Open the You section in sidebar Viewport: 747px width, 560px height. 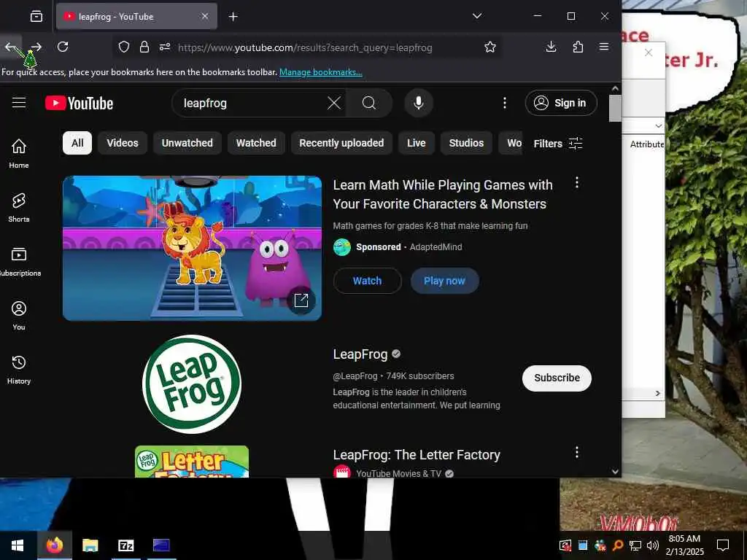[x=19, y=315]
